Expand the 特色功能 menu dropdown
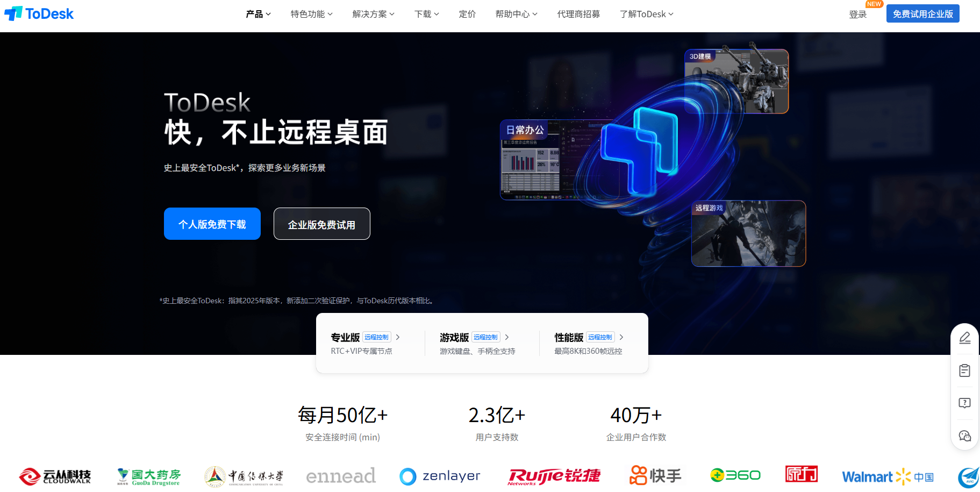980x492 pixels. (x=312, y=14)
